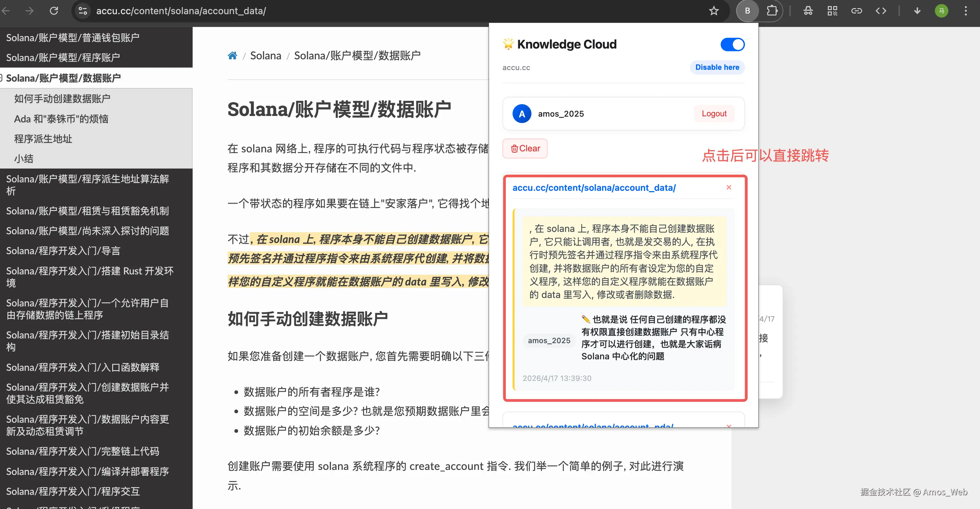Click the QR code toolbar icon

tap(832, 11)
